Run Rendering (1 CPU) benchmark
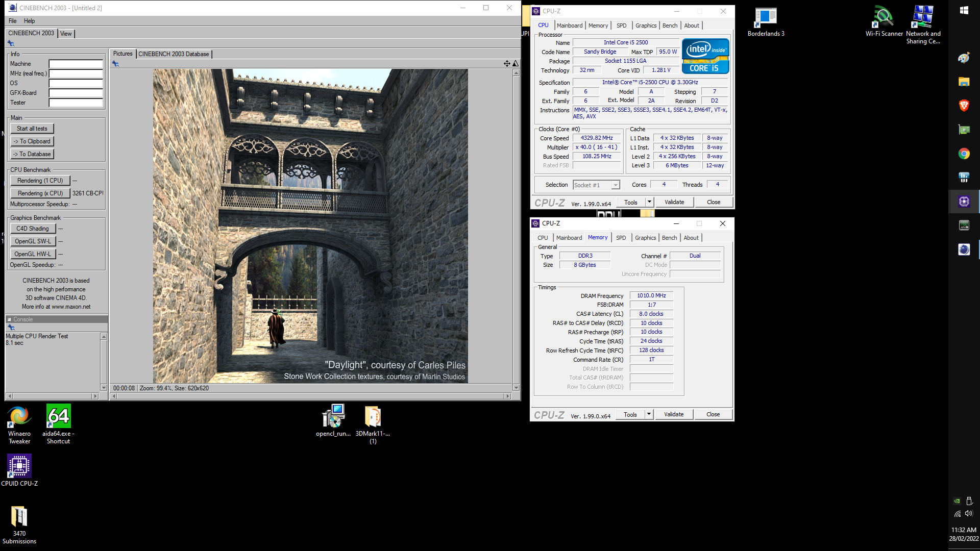The width and height of the screenshot is (980, 551). tap(40, 181)
